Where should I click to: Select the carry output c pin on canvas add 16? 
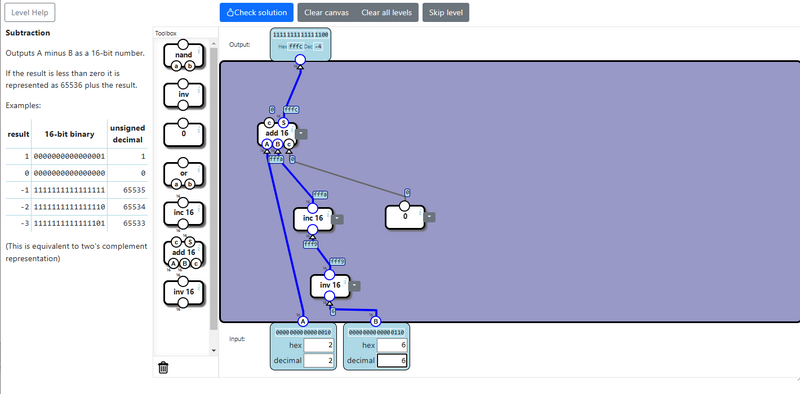(268, 122)
